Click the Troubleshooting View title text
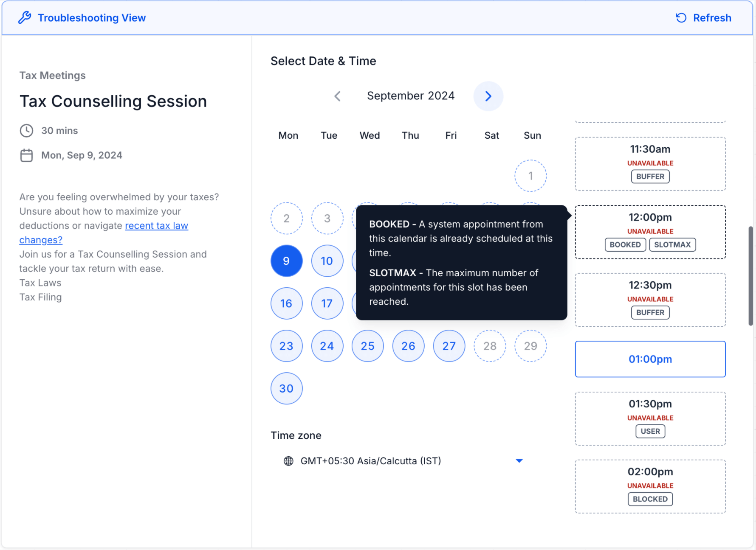756x550 pixels. (92, 18)
